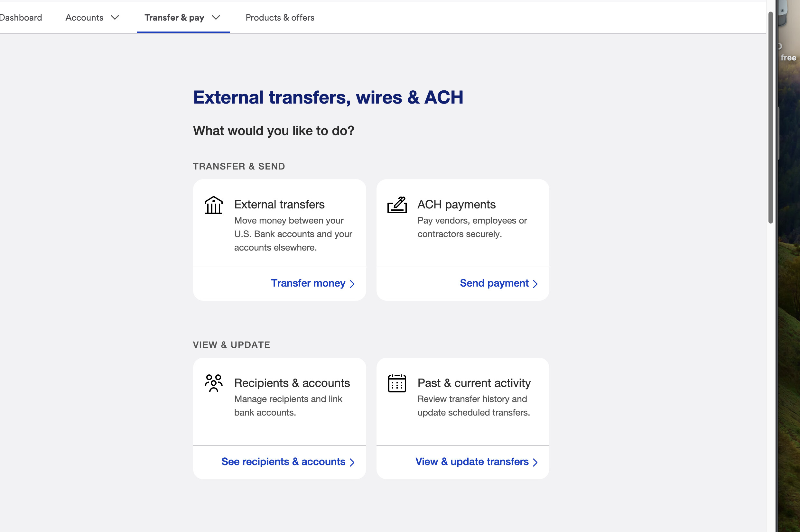The width and height of the screenshot is (800, 532).
Task: Expand the Transfer & pay dropdown chevron
Action: [x=216, y=18]
